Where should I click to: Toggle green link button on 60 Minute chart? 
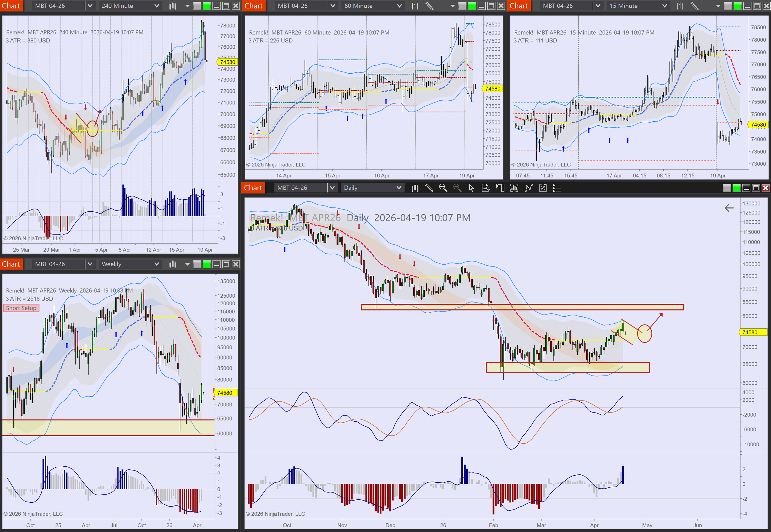click(472, 6)
